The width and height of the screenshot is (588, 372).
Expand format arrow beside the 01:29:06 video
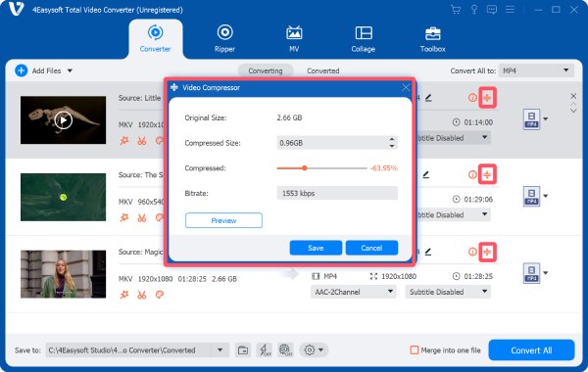click(546, 196)
